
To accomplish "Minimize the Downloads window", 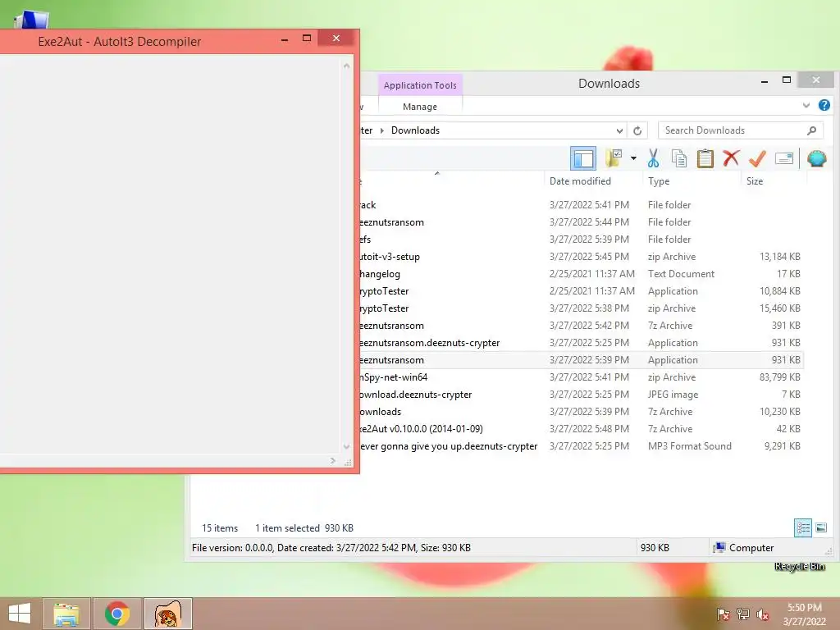I will tap(765, 81).
